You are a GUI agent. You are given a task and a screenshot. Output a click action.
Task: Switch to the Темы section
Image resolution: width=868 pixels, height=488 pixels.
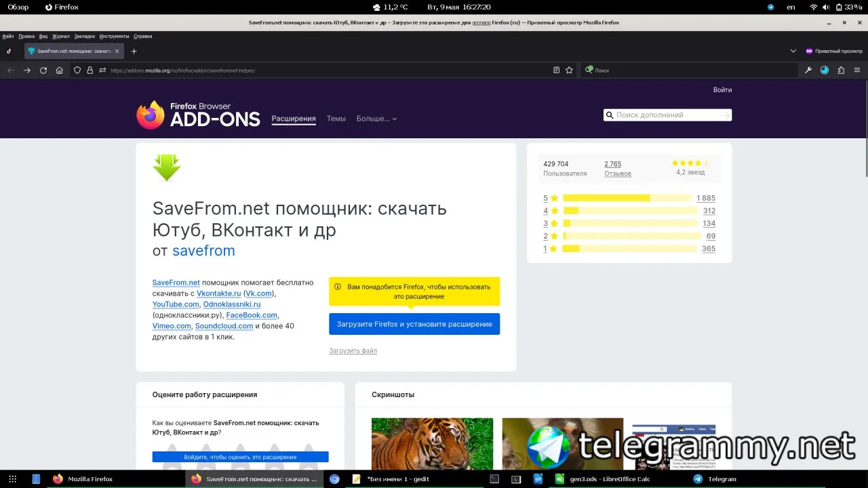(336, 119)
